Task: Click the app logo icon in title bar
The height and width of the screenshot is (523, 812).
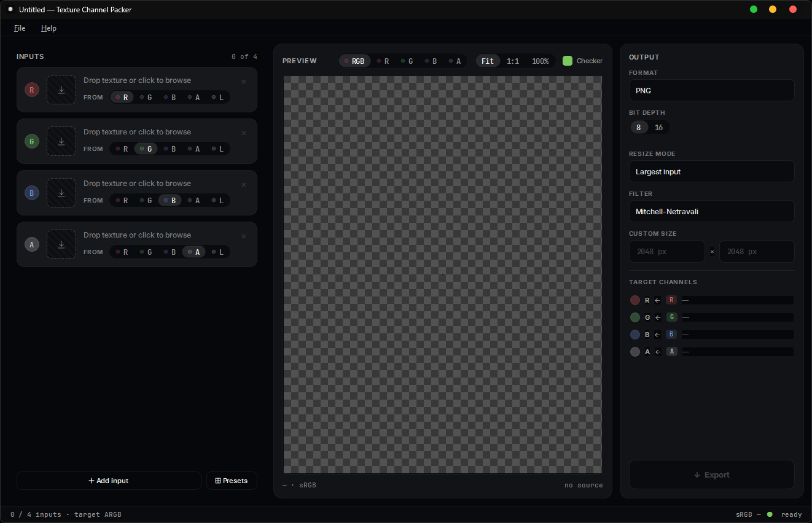Action: 10,9
